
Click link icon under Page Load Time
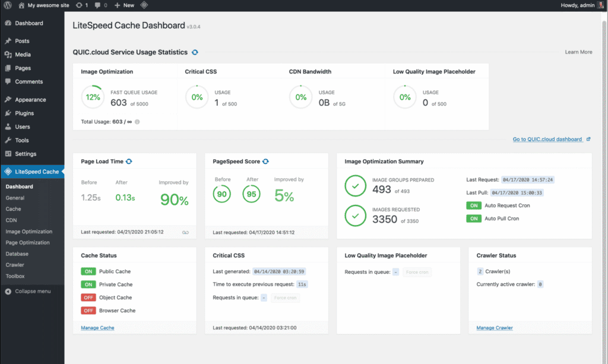click(185, 232)
